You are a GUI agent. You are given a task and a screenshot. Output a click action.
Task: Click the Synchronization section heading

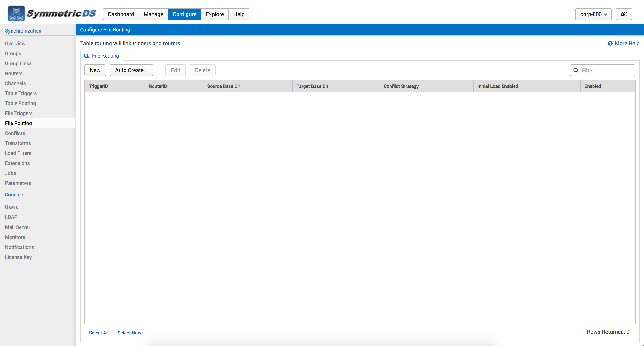(23, 31)
